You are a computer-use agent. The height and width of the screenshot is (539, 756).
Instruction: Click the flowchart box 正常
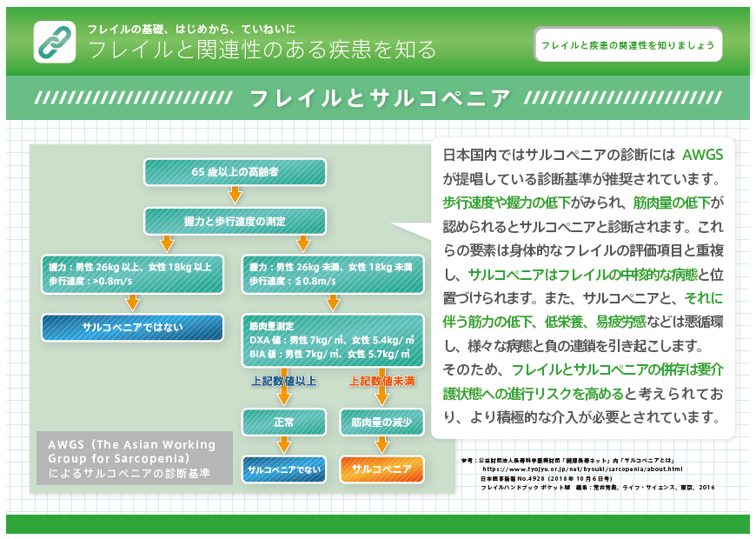click(x=284, y=423)
